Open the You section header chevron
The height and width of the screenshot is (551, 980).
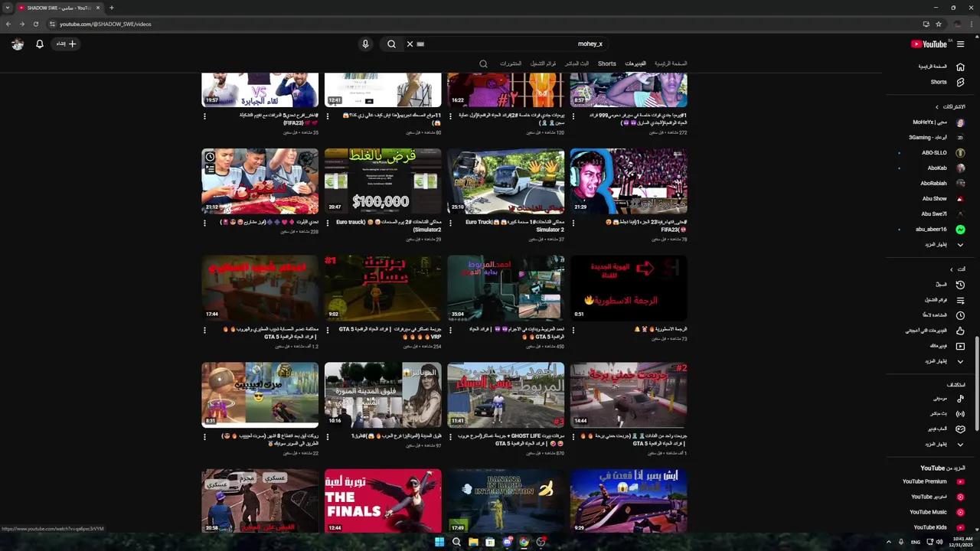(x=952, y=269)
